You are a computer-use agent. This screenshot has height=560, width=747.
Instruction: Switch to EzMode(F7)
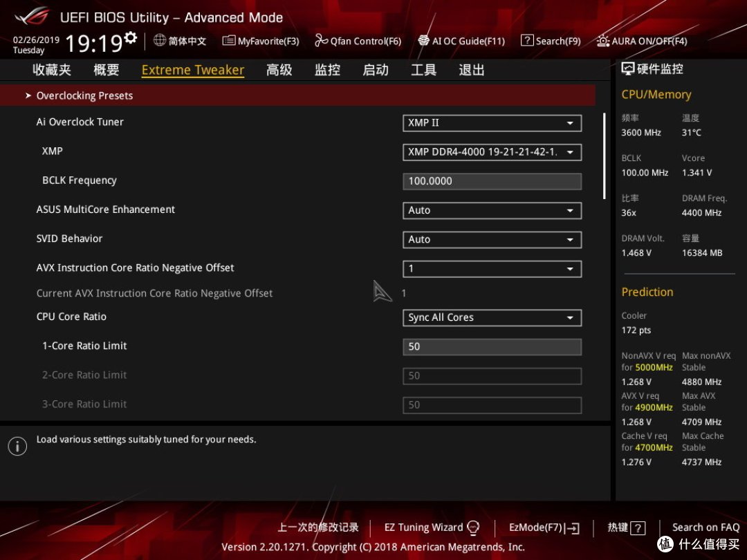pyautogui.click(x=544, y=528)
